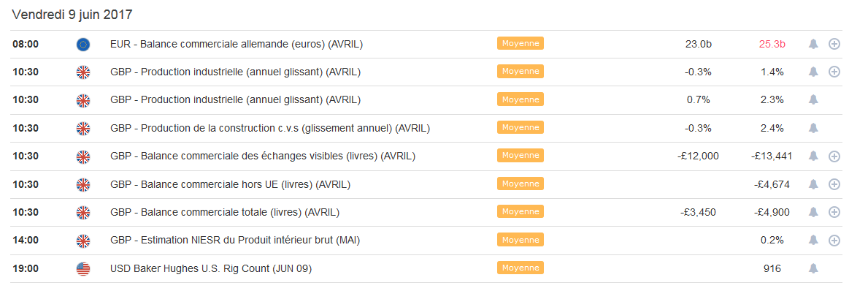Open Balance commerciale allemande event link

pos(237,44)
